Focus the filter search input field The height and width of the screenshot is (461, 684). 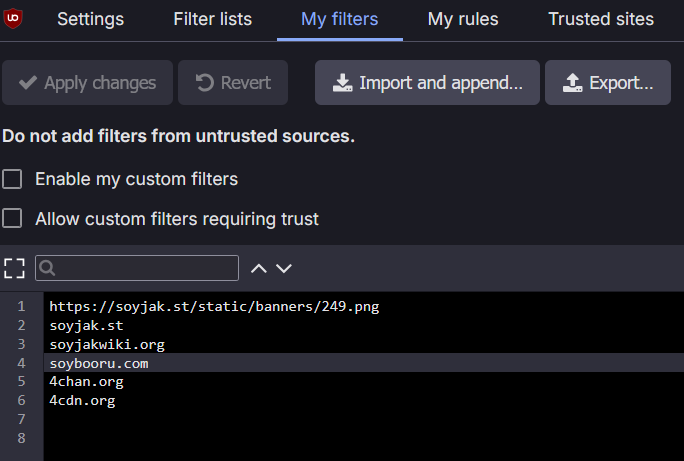click(x=137, y=268)
